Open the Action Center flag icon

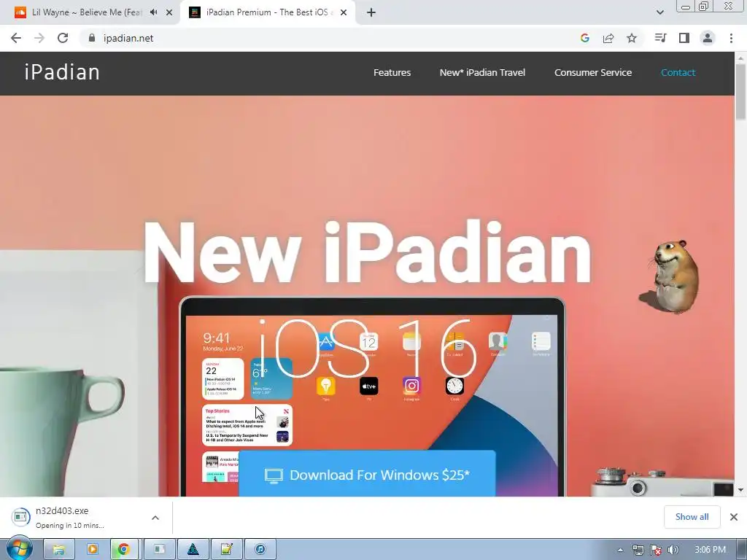click(x=656, y=550)
